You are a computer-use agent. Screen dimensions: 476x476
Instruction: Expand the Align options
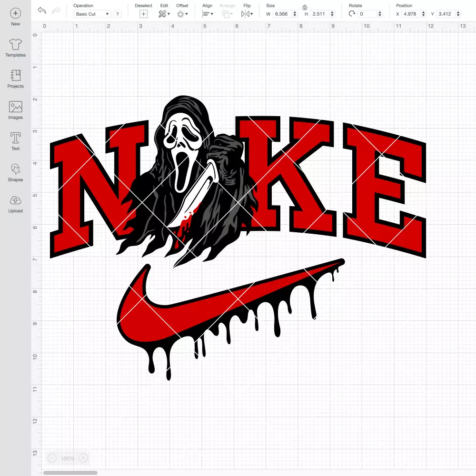(x=208, y=14)
